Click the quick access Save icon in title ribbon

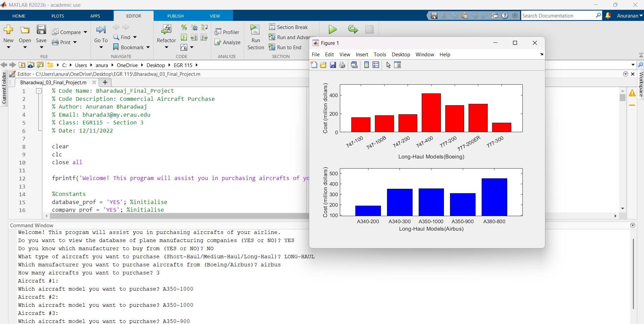pyautogui.click(x=434, y=16)
